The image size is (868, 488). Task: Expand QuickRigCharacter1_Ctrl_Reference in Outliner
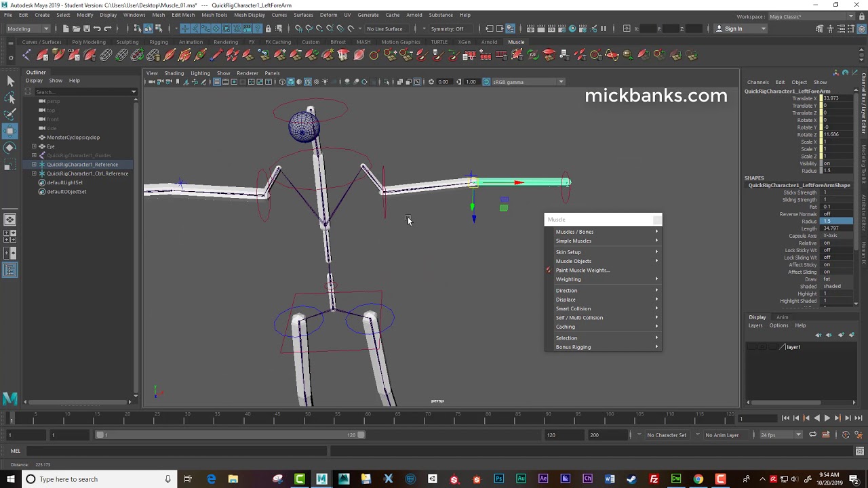[34, 174]
